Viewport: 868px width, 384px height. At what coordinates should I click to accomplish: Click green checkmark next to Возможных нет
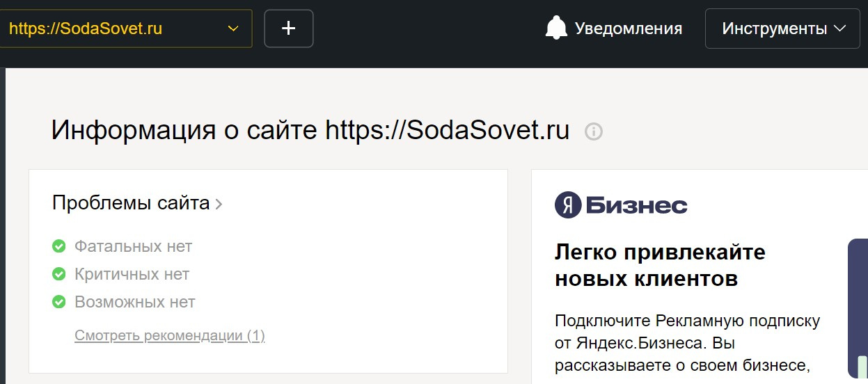[x=59, y=302]
